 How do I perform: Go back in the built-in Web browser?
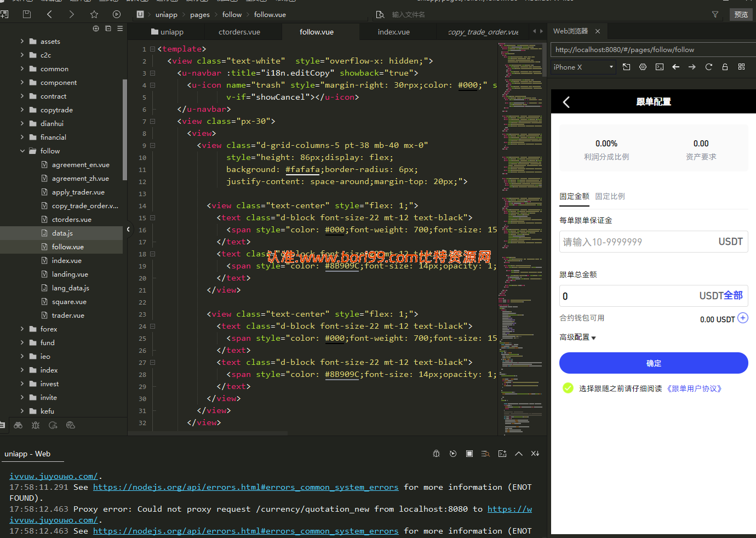676,67
